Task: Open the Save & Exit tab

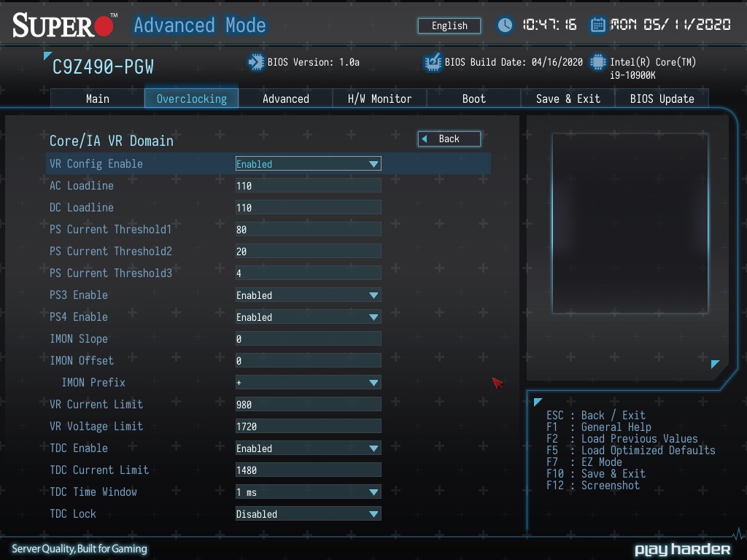Action: (568, 98)
